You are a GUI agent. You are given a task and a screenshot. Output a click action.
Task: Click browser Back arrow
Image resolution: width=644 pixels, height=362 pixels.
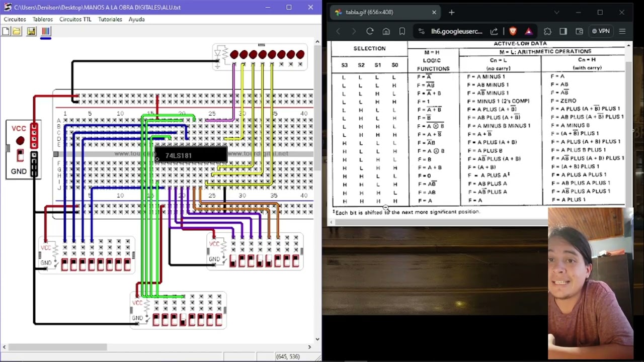coord(338,31)
